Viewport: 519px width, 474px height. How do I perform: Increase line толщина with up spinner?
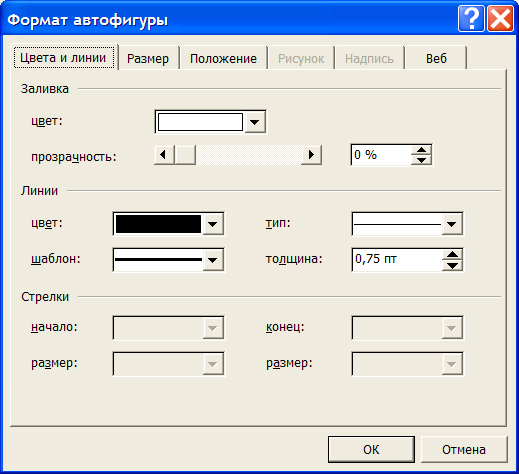coord(452,254)
